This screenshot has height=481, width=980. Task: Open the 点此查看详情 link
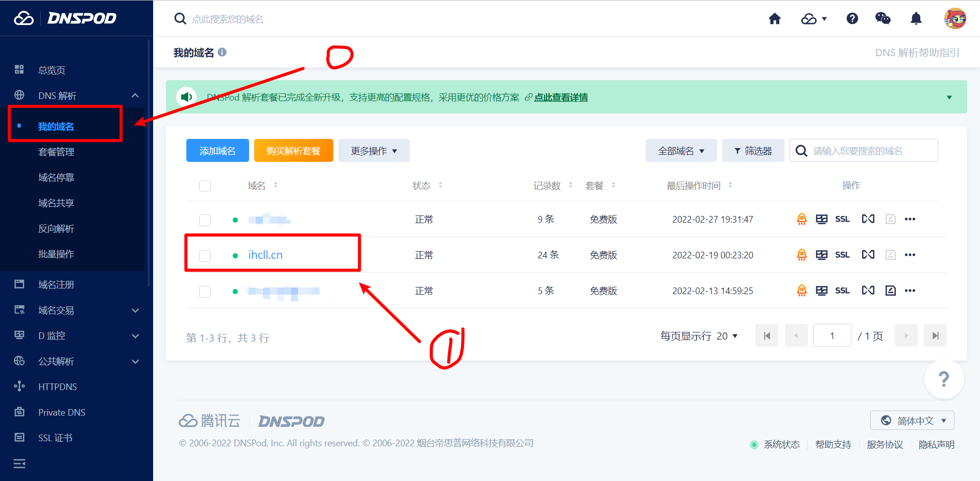pyautogui.click(x=561, y=97)
